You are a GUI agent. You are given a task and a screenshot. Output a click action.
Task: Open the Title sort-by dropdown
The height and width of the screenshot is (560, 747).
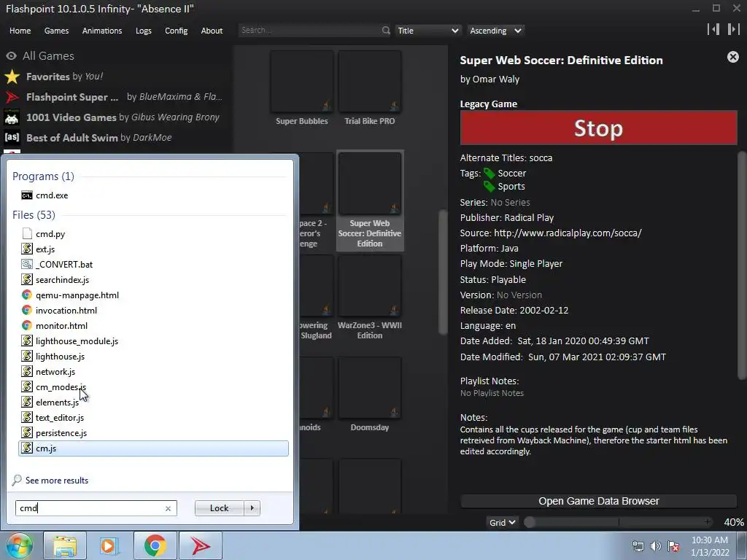427,31
